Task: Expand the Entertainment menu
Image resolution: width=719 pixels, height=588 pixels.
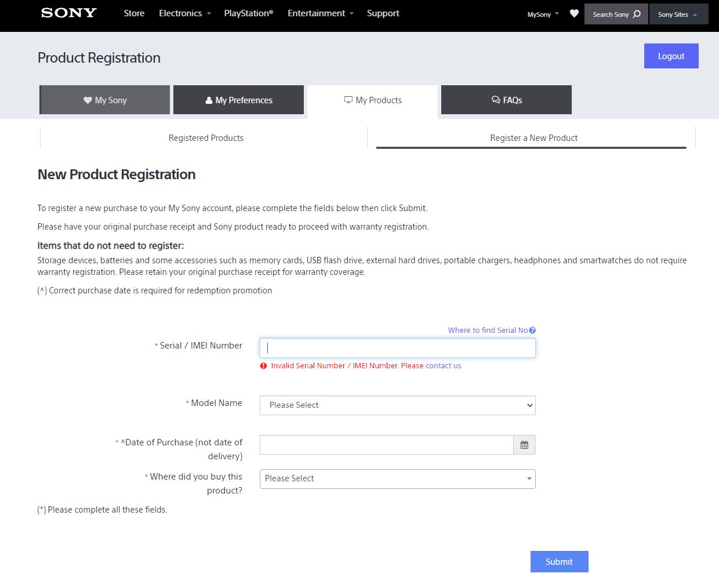Action: click(321, 13)
